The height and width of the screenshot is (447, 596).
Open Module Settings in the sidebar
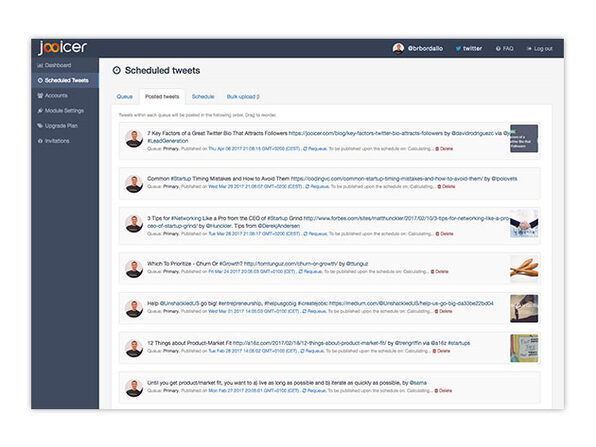point(61,111)
